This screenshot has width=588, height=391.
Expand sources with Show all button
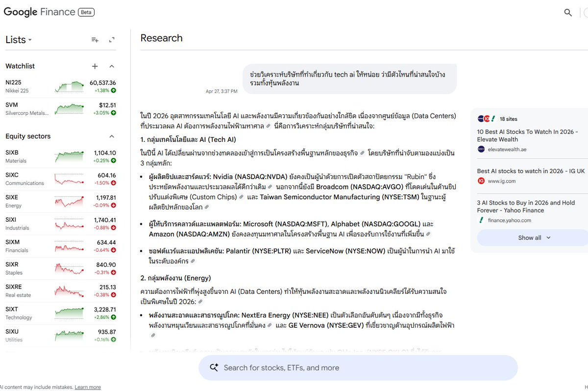(534, 237)
